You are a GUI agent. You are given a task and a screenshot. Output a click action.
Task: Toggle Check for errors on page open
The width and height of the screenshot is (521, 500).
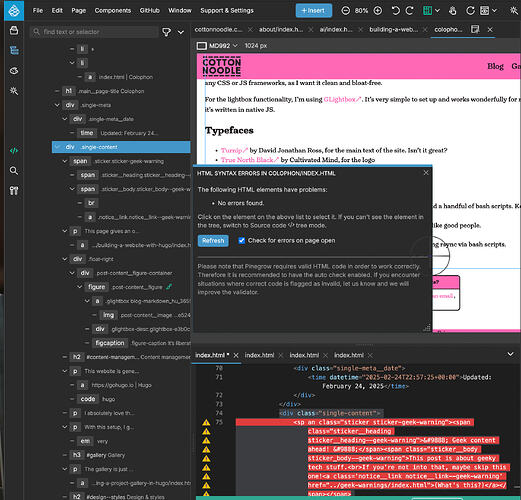[x=242, y=240]
